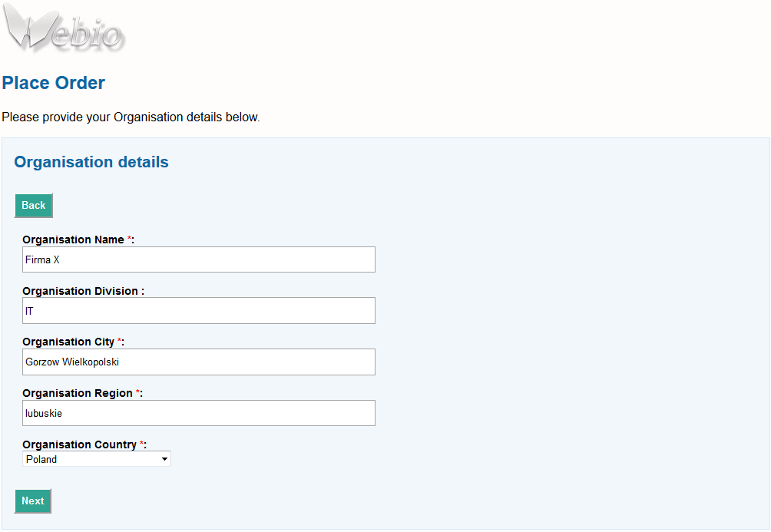Click the Organisation Name label
771x532 pixels.
[x=73, y=240]
